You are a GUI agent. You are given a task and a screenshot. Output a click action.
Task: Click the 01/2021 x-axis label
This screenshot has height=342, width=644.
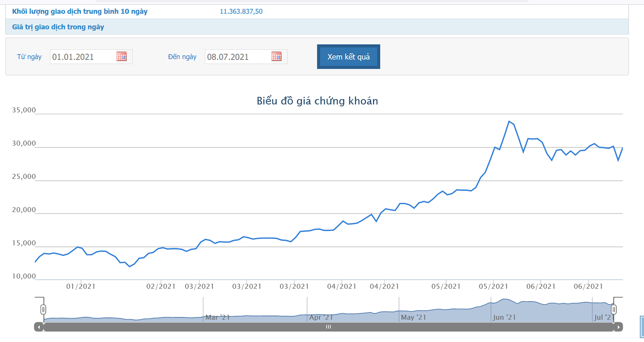pyautogui.click(x=81, y=286)
